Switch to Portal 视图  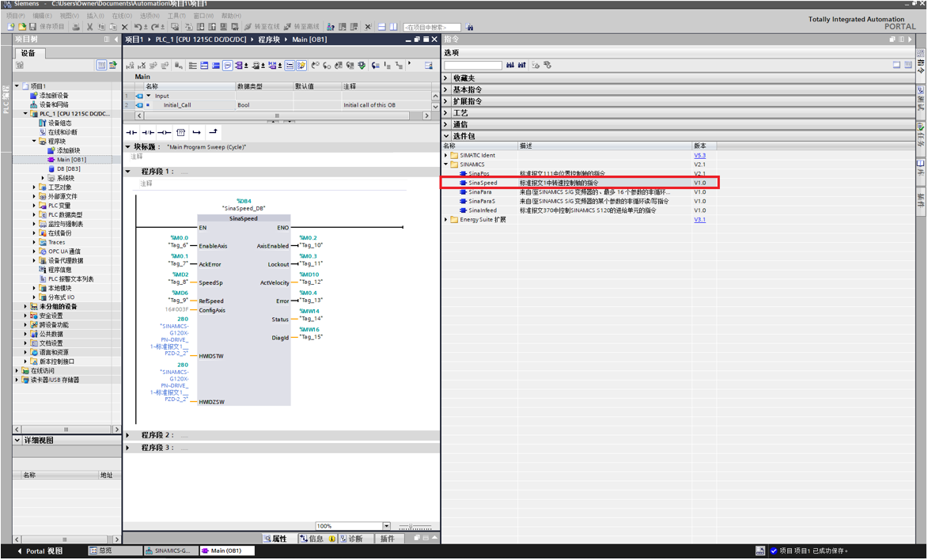click(x=40, y=551)
